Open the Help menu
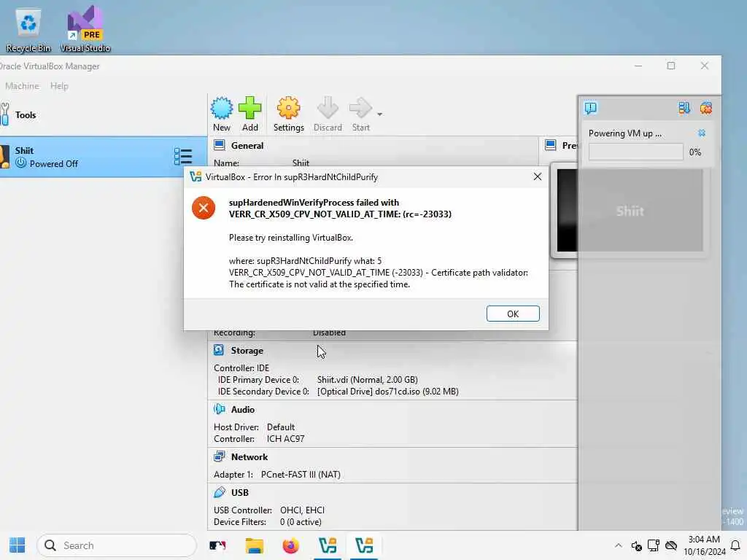Screen dimensions: 747x560 coord(59,86)
